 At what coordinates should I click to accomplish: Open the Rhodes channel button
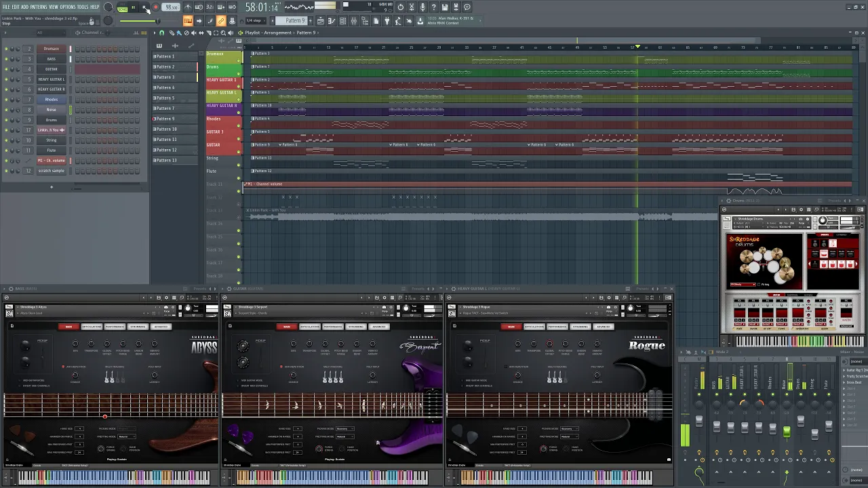(x=52, y=100)
